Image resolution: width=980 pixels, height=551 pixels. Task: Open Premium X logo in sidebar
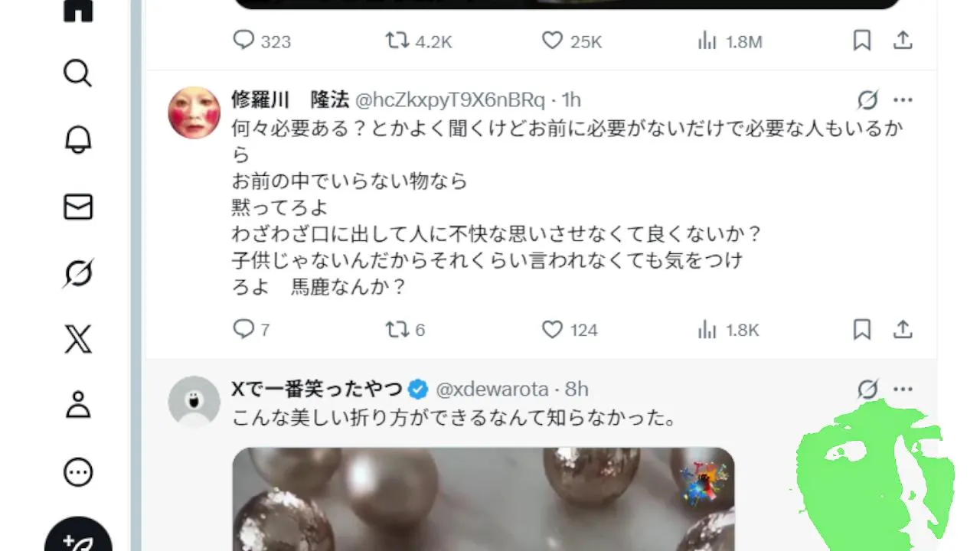coord(77,339)
